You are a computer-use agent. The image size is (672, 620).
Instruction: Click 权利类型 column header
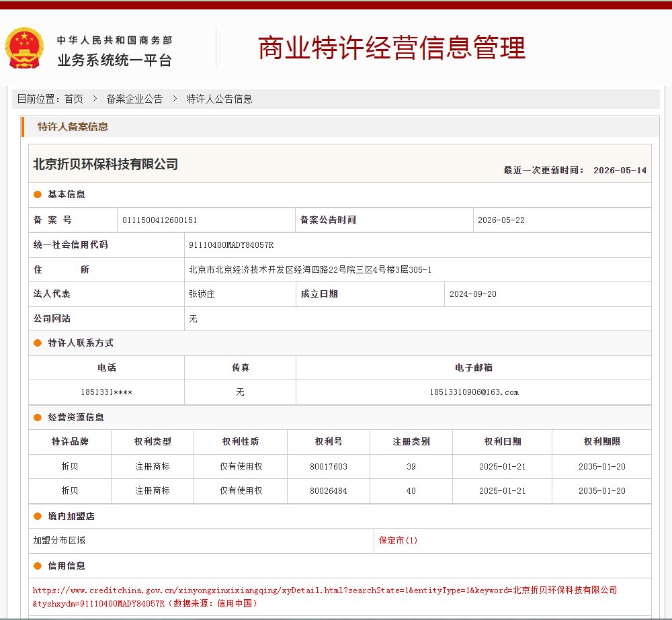click(153, 442)
